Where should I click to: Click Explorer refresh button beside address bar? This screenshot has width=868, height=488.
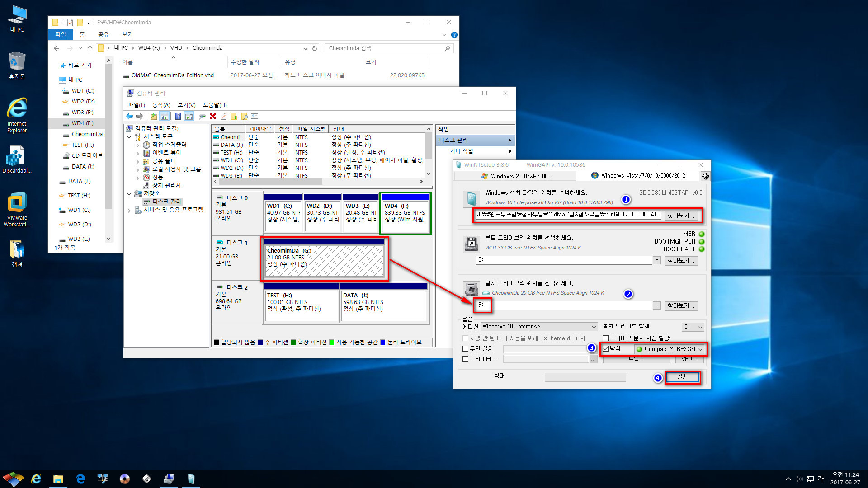pyautogui.click(x=315, y=48)
